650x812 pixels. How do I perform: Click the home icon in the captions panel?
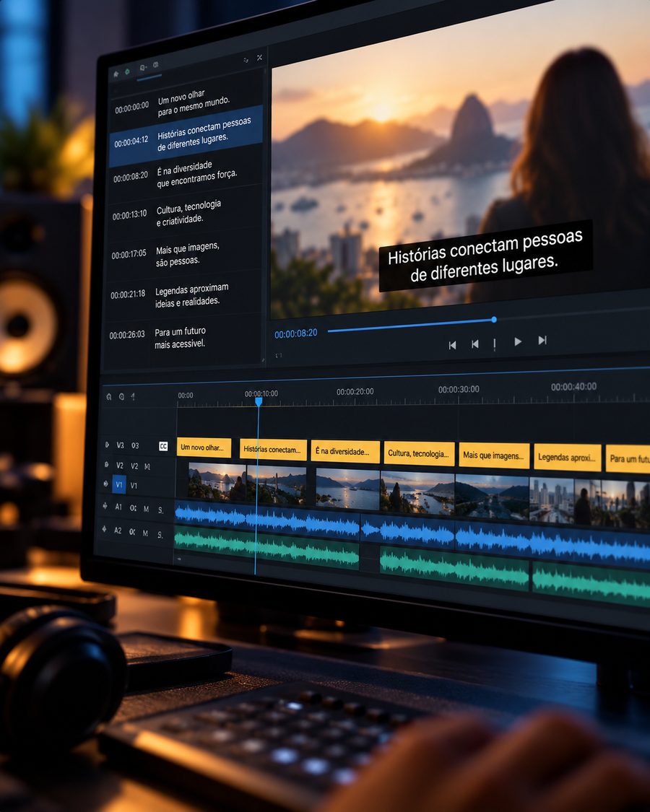point(116,74)
